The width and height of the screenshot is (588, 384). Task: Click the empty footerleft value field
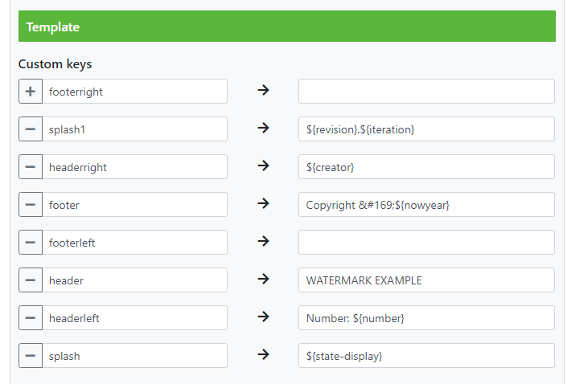pos(426,243)
